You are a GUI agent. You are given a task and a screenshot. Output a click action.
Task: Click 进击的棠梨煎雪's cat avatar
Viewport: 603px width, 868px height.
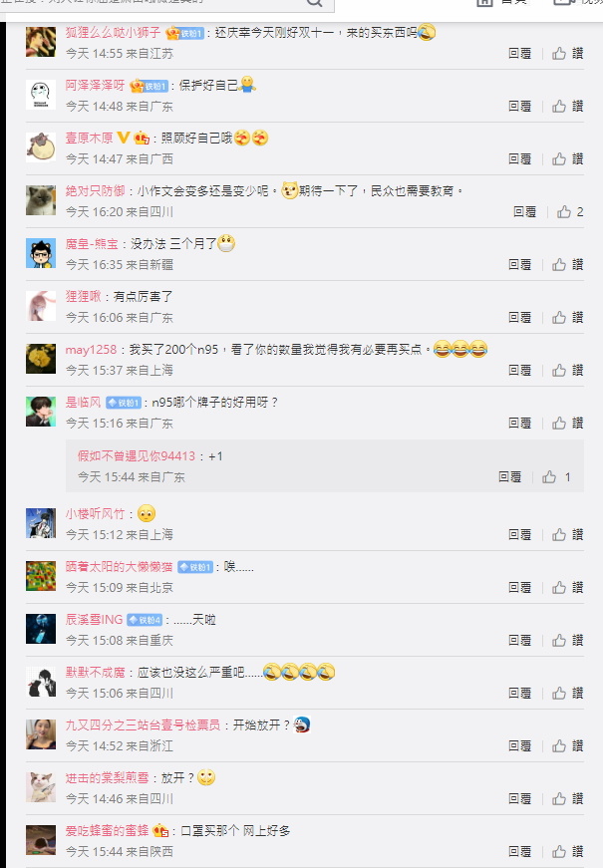(41, 786)
